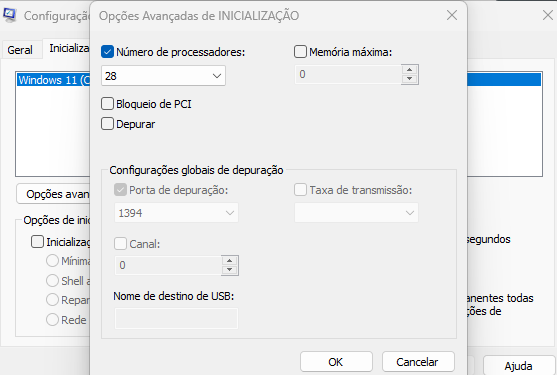Uncheck Número de processadores checkbox
The width and height of the screenshot is (557, 375).
107,52
